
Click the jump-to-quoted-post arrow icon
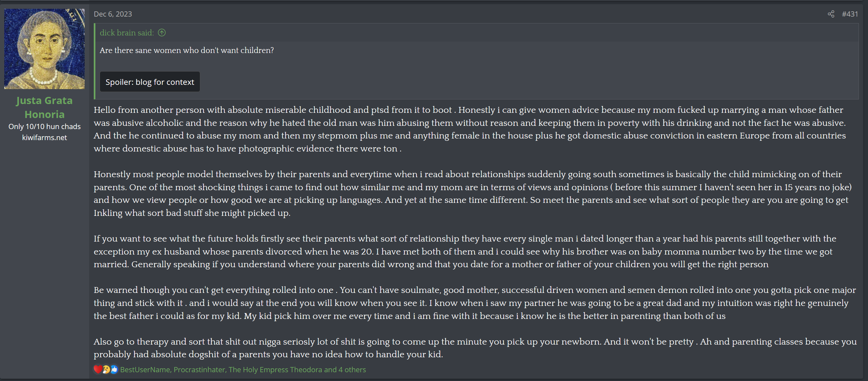point(162,33)
